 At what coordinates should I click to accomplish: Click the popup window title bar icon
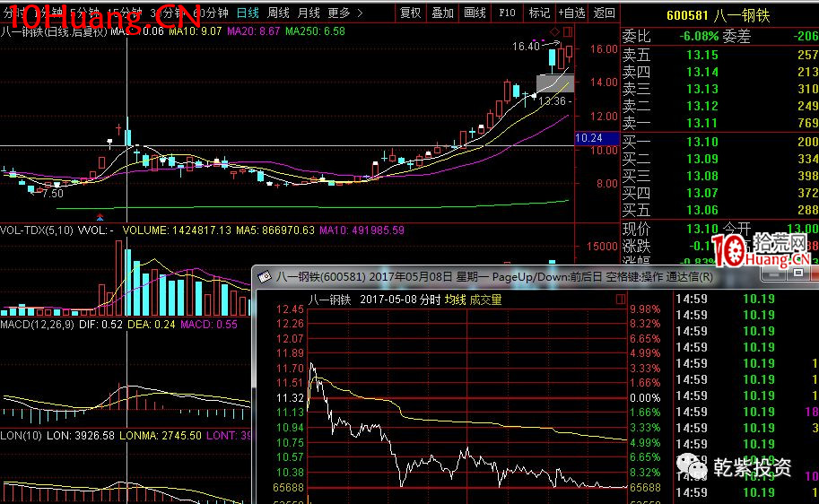265,276
